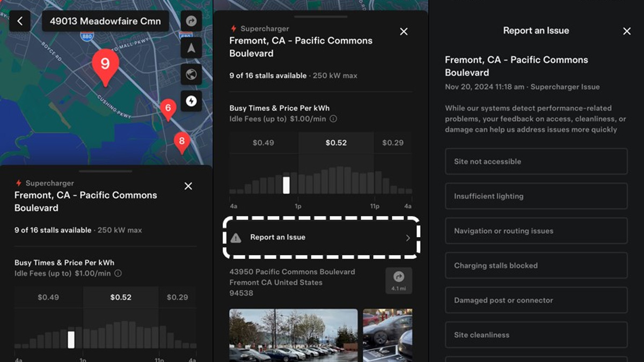Select the Insufficient lighting option
644x362 pixels.
coord(536,196)
